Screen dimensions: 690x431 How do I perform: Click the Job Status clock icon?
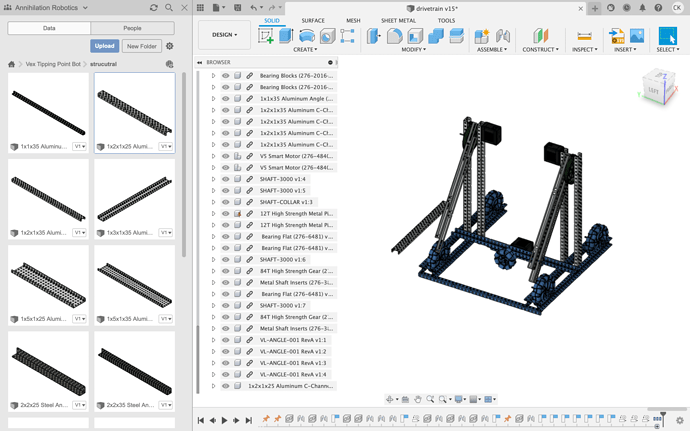point(627,7)
